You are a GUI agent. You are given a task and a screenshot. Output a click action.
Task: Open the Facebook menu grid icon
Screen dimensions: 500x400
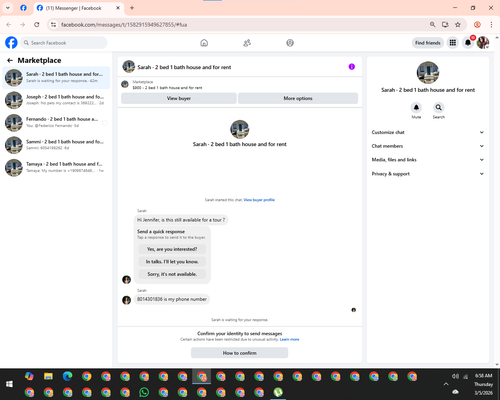(453, 43)
